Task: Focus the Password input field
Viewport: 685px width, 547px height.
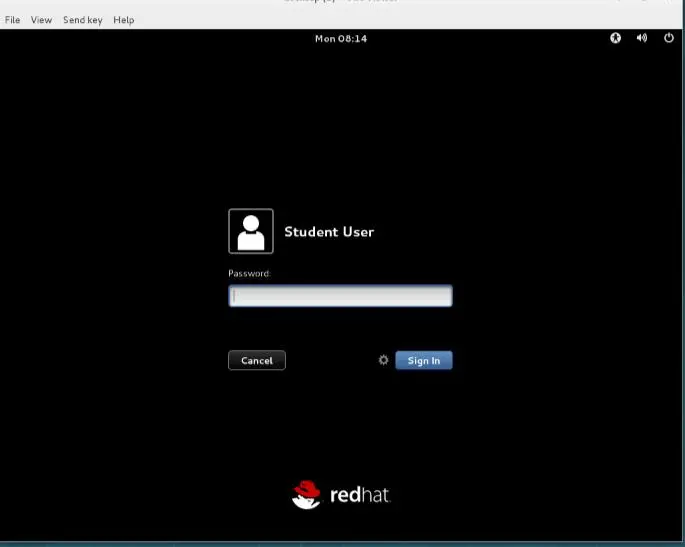Action: 340,296
